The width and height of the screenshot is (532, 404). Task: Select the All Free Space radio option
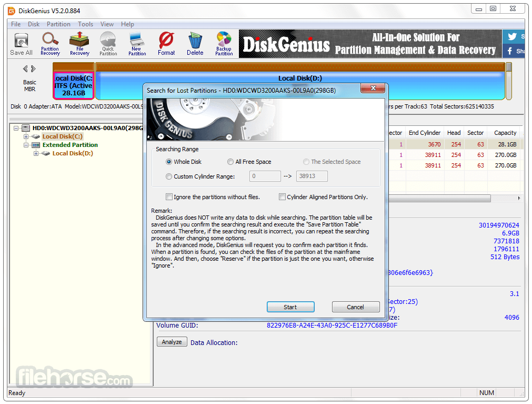[230, 162]
